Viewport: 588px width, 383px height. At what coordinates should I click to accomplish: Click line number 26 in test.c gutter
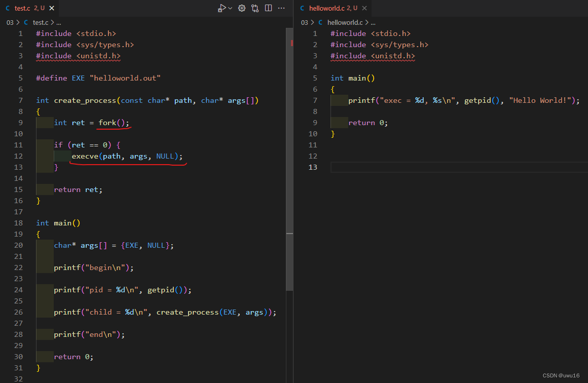point(18,312)
